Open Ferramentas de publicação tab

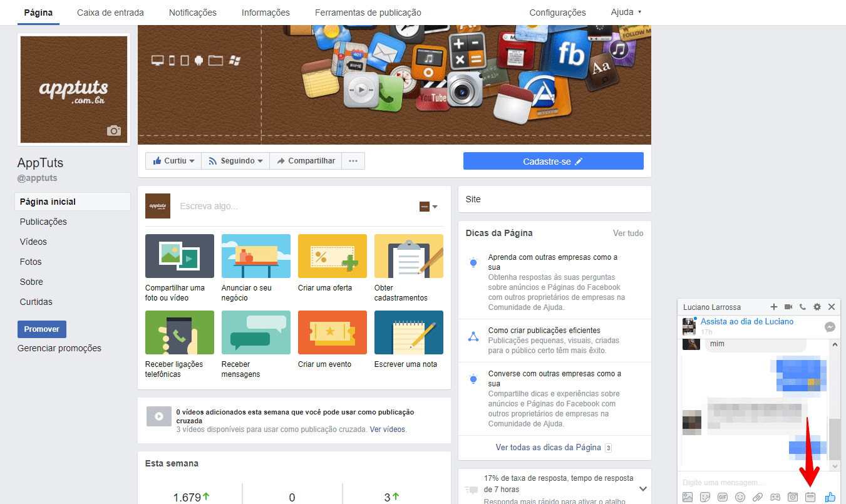(368, 13)
